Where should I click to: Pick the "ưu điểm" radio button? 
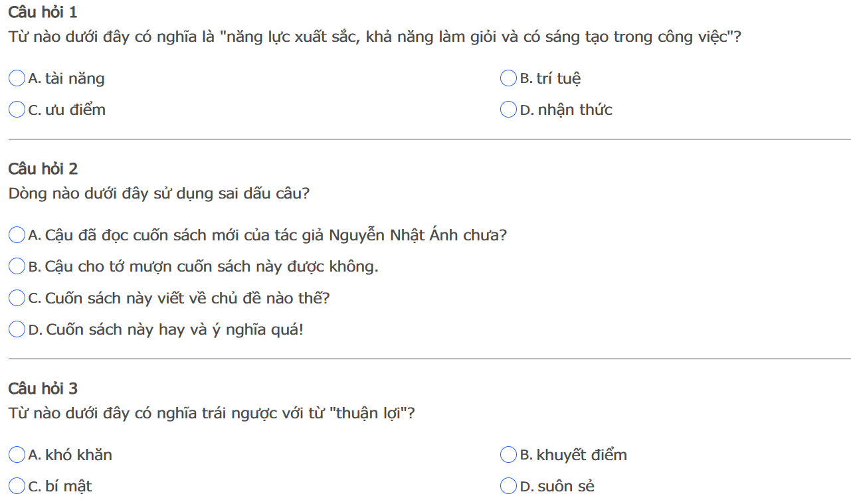[x=17, y=110]
